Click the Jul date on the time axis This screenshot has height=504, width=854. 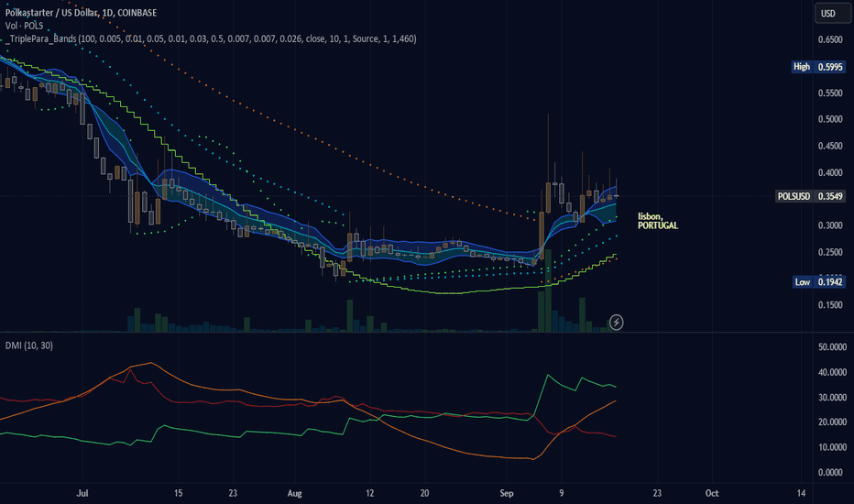coord(82,493)
